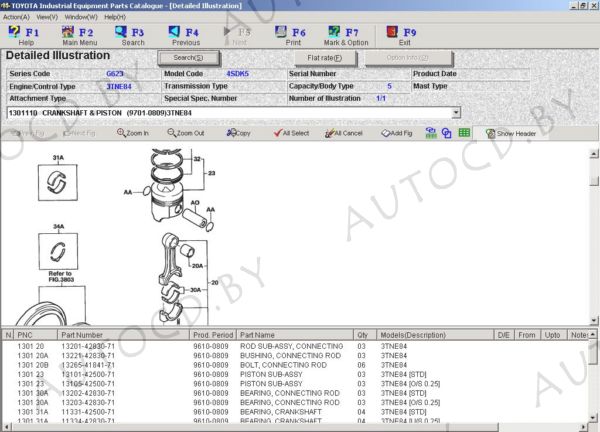Select part number 13203-42830-71
The height and width of the screenshot is (432, 600).
88,403
